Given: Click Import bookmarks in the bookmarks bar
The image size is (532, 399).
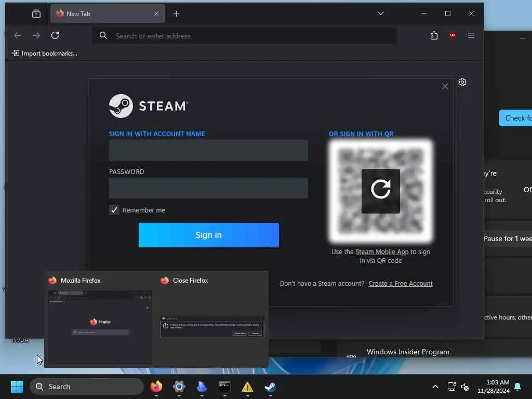Looking at the screenshot, I should point(45,54).
